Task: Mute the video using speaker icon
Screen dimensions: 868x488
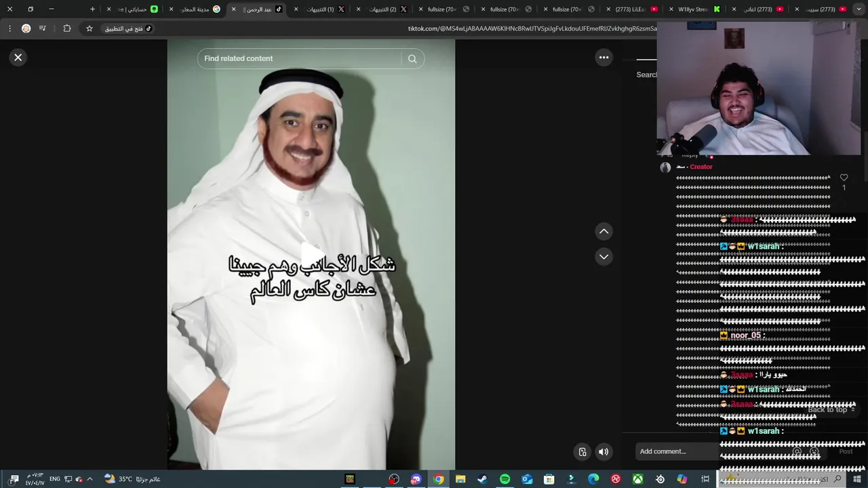Action: (x=604, y=452)
